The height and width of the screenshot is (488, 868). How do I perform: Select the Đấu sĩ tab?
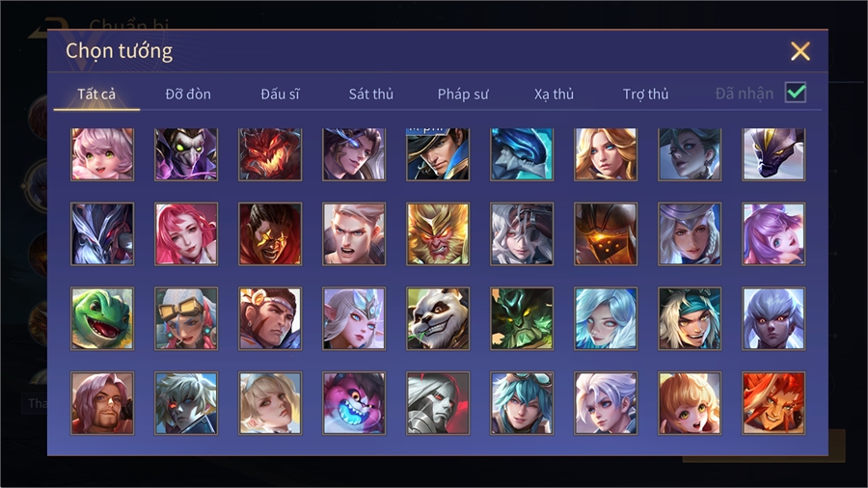point(280,95)
